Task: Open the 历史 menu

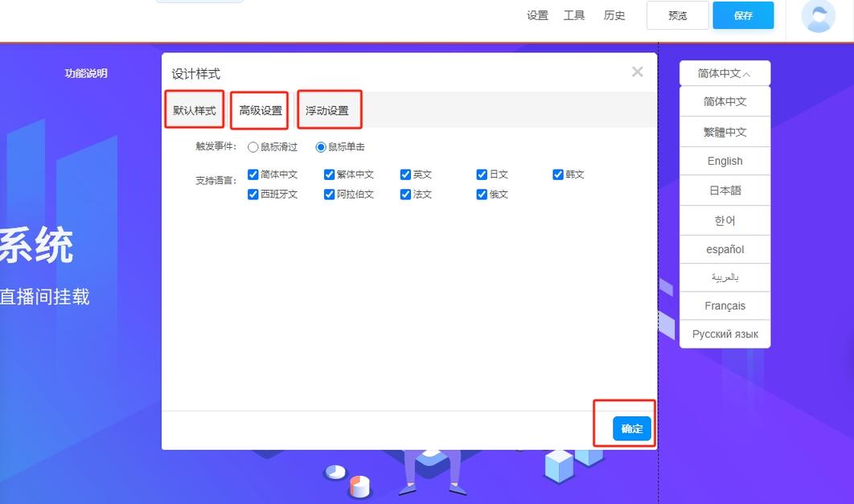Action: click(x=614, y=15)
